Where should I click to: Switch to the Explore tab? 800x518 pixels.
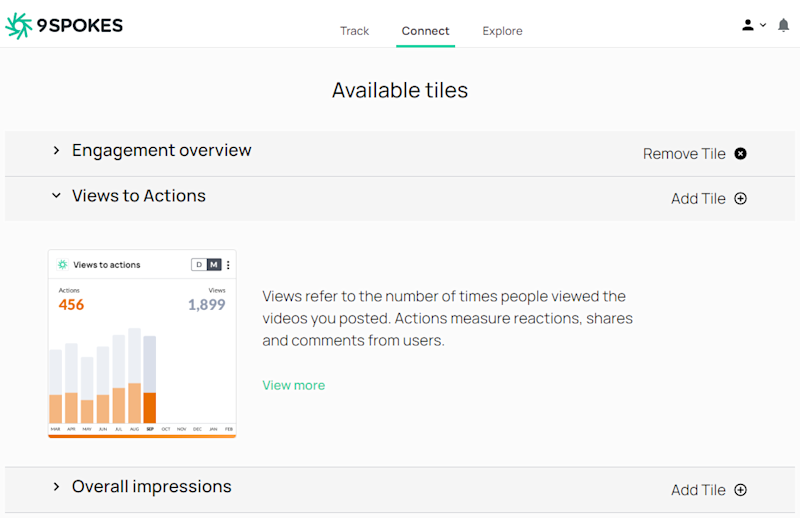click(x=502, y=31)
